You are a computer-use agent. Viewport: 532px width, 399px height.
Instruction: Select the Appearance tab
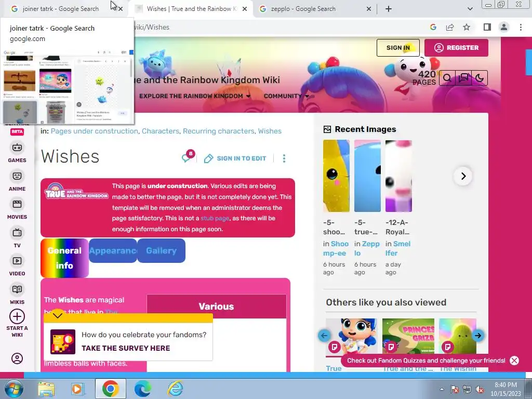point(113,251)
